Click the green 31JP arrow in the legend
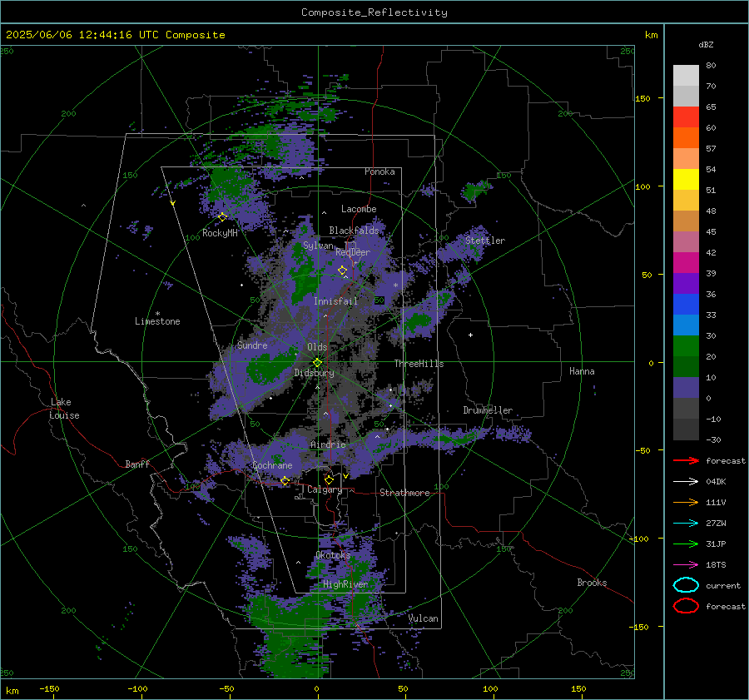 point(686,544)
